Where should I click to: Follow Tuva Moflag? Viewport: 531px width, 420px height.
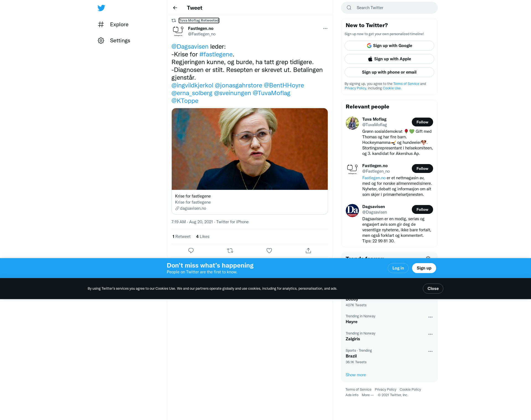tap(422, 122)
